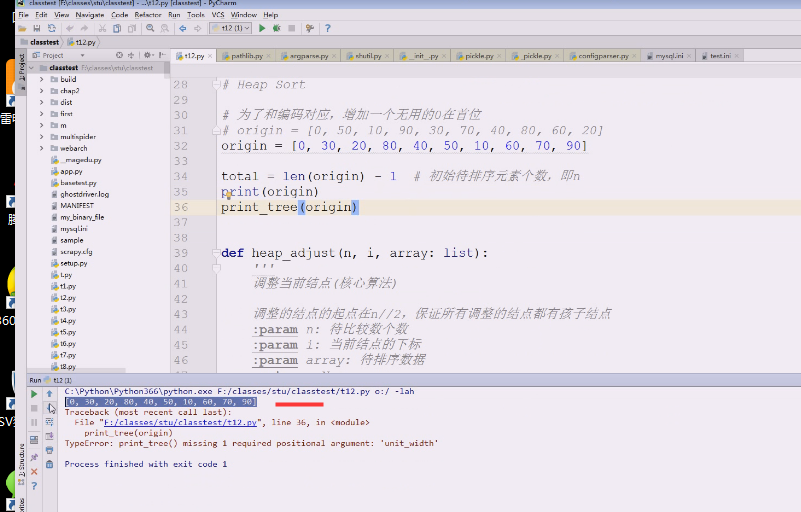Toggle scroll-to-end in Run console

(x=50, y=436)
